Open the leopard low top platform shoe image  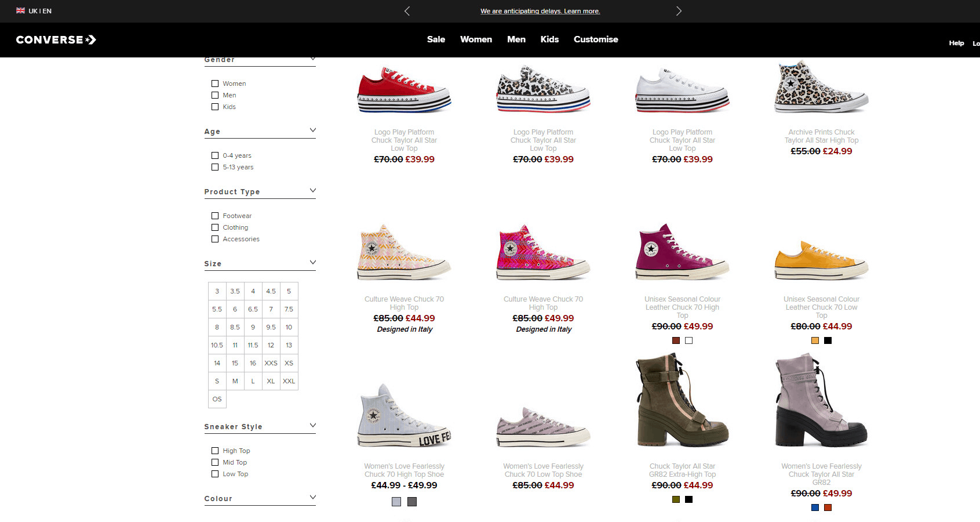pos(543,89)
